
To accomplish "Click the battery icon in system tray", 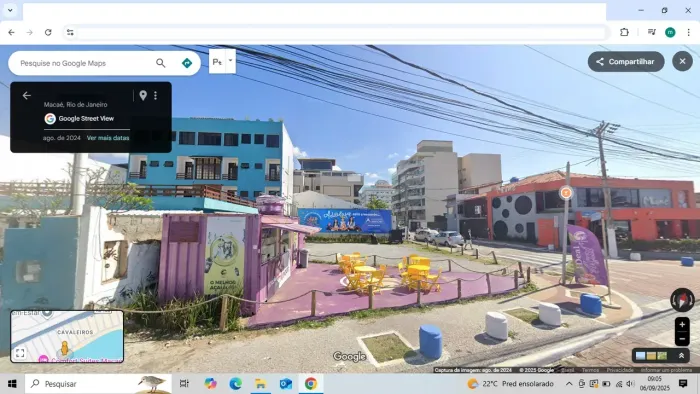I will (606, 384).
